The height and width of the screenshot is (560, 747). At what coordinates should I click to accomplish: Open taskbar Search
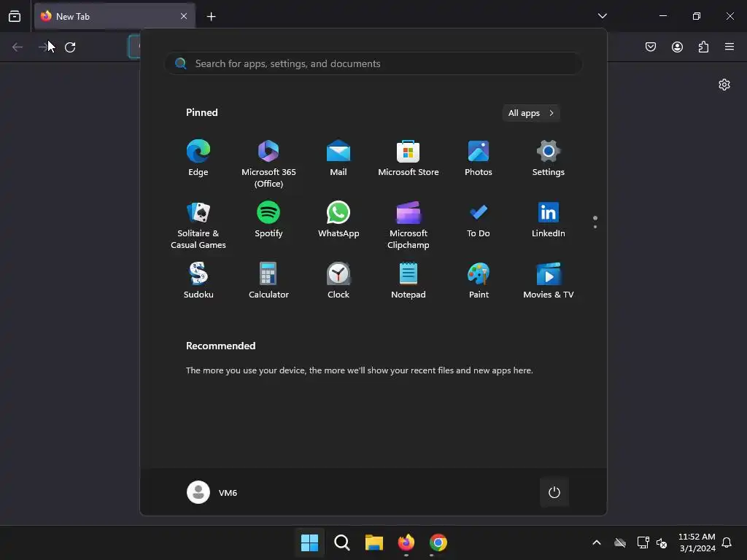click(341, 542)
